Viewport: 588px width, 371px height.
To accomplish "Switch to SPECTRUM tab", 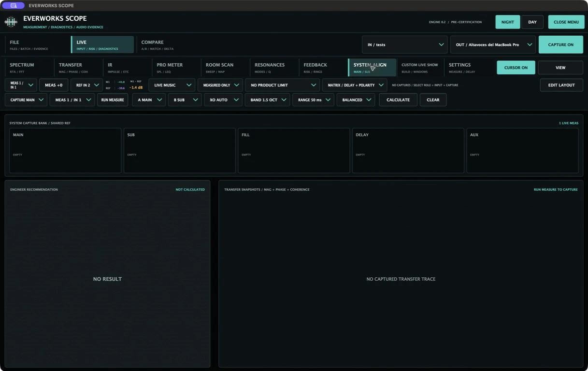I will coord(29,68).
